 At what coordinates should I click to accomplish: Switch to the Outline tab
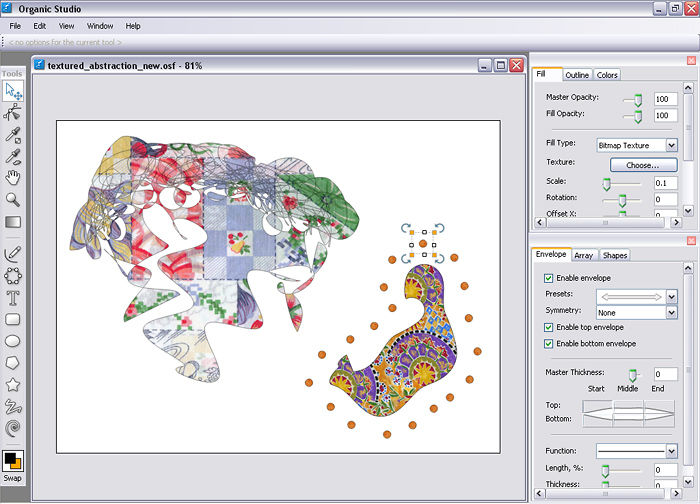[x=577, y=75]
